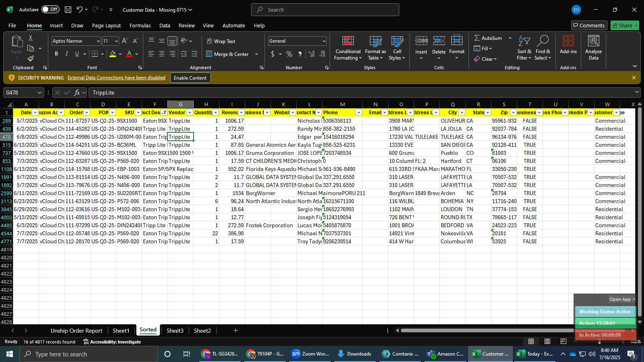Viewport: 644px width, 362px height.
Task: Switch to Page Layout view icon
Action: 547,341
